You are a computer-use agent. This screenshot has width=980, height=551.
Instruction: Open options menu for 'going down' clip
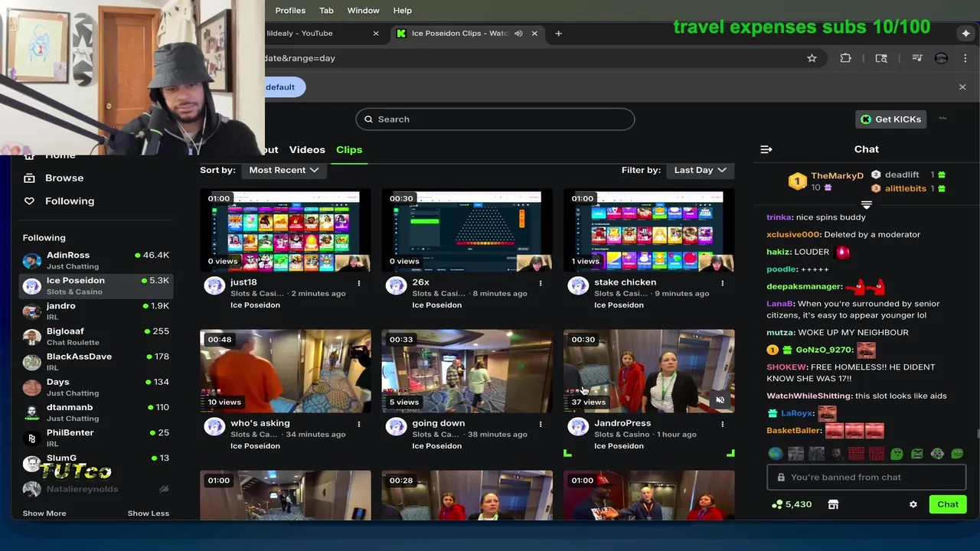(541, 424)
